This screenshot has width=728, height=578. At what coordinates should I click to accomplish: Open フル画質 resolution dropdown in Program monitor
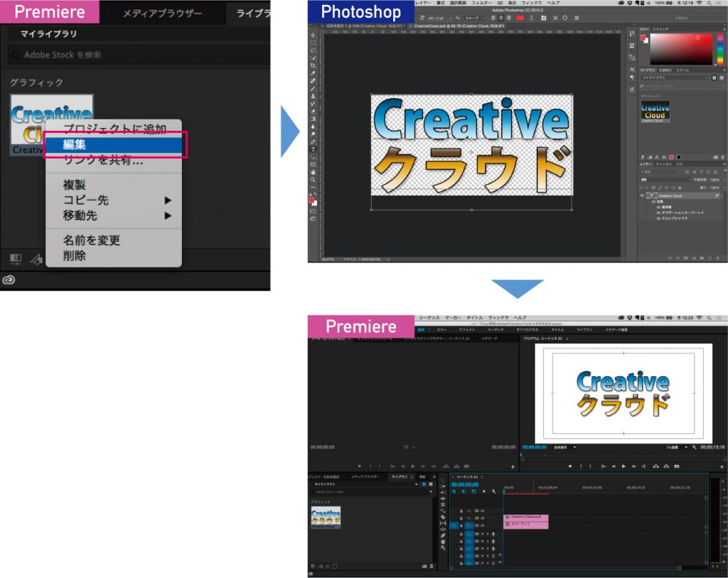coord(676,447)
